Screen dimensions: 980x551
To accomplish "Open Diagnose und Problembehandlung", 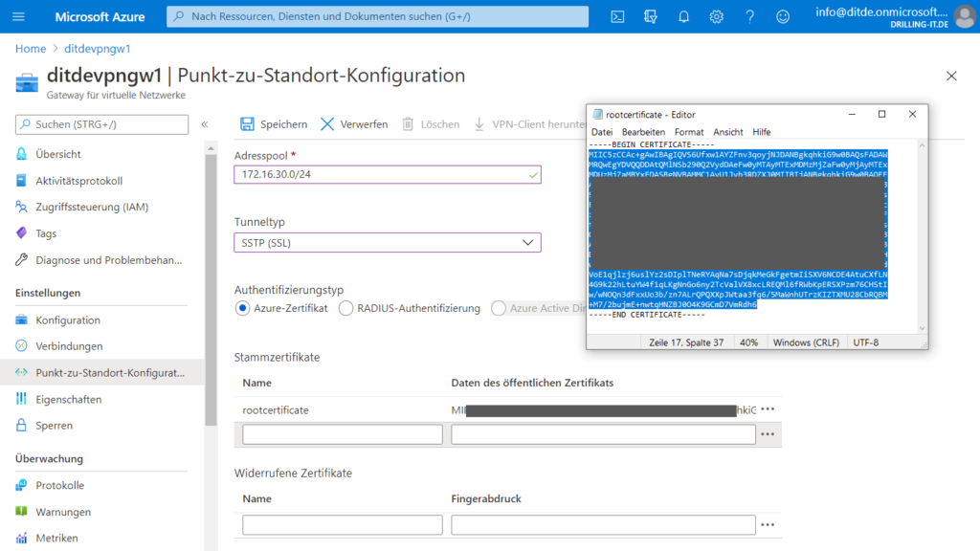I will click(x=109, y=260).
